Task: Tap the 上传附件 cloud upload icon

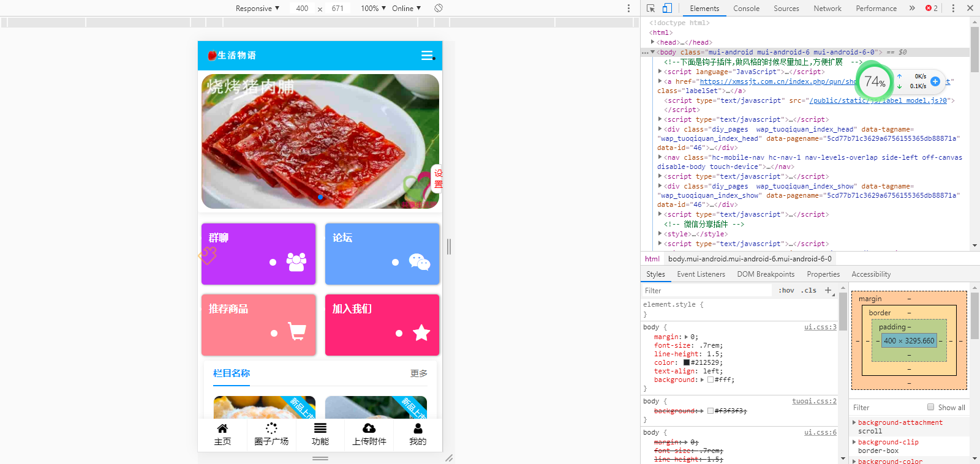Action: [x=369, y=428]
